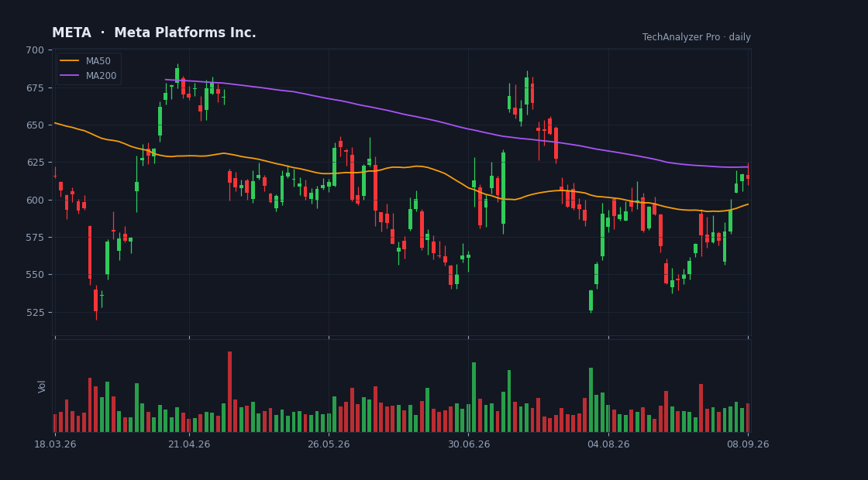Click the 21.04.26 date label
Image resolution: width=868 pixels, height=480 pixels.
[x=189, y=444]
